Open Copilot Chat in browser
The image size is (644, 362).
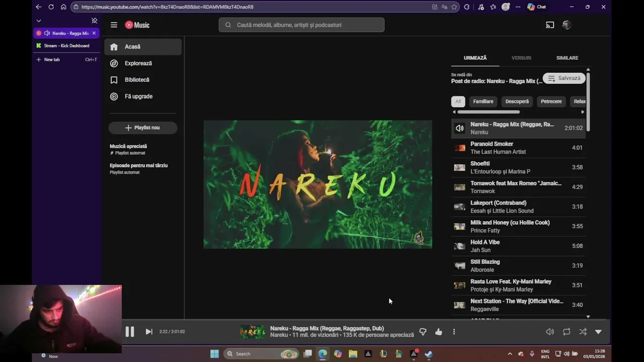[x=536, y=7]
